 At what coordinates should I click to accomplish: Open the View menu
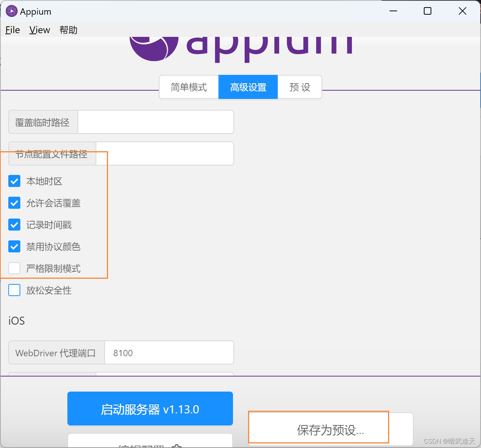(40, 30)
